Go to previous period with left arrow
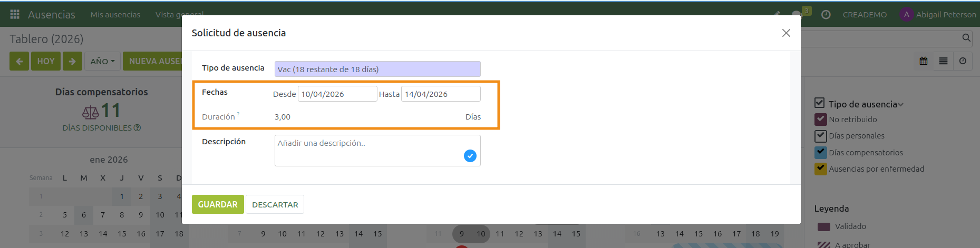 [x=19, y=61]
